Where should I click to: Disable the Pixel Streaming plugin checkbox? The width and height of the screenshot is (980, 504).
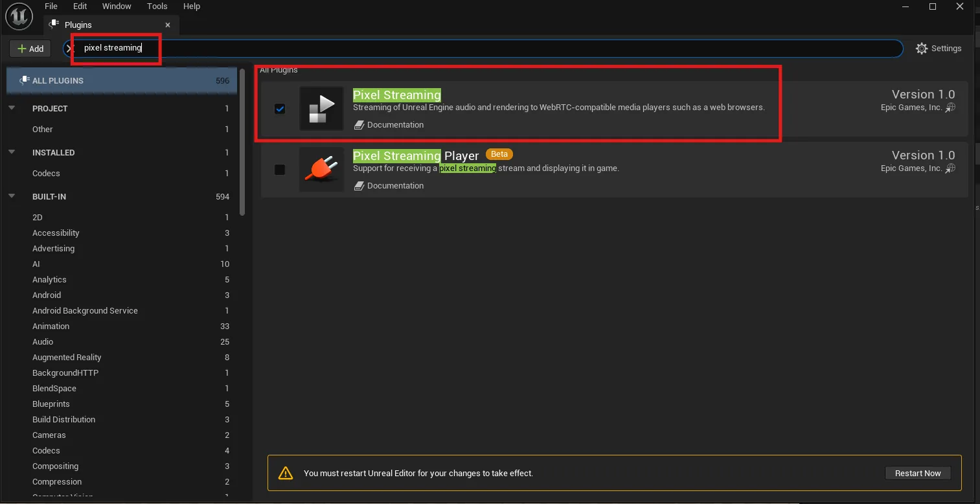point(280,109)
